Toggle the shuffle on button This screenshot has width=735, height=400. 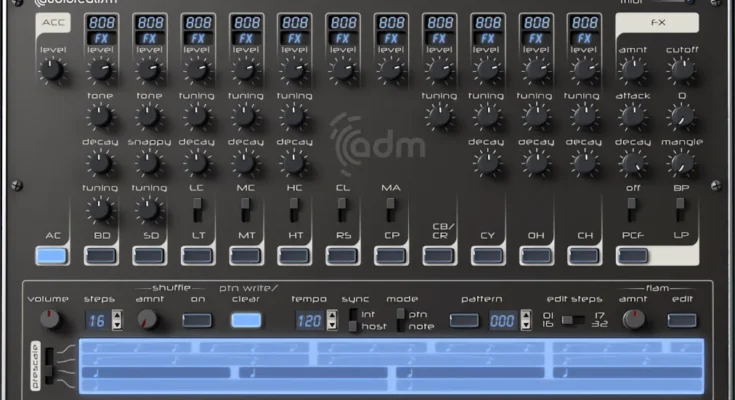[197, 320]
